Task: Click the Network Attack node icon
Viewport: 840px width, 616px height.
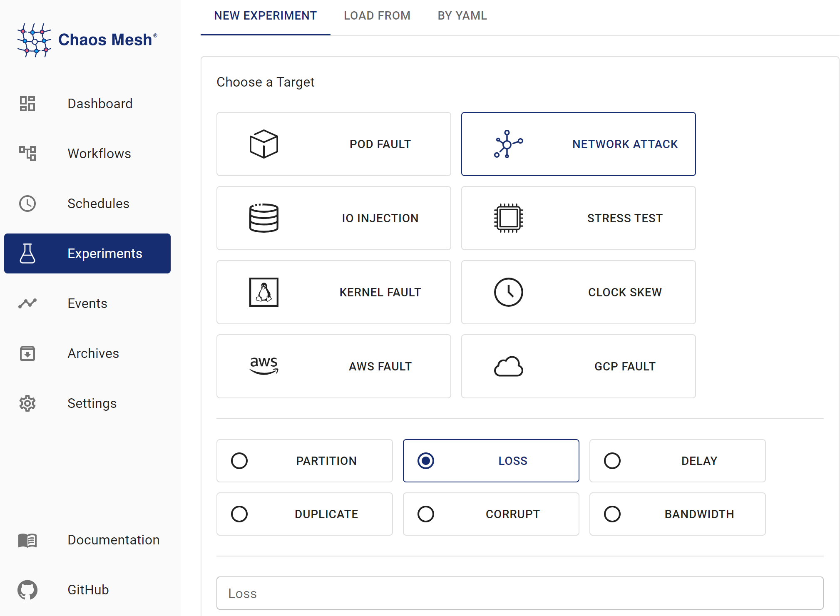Action: click(x=508, y=144)
